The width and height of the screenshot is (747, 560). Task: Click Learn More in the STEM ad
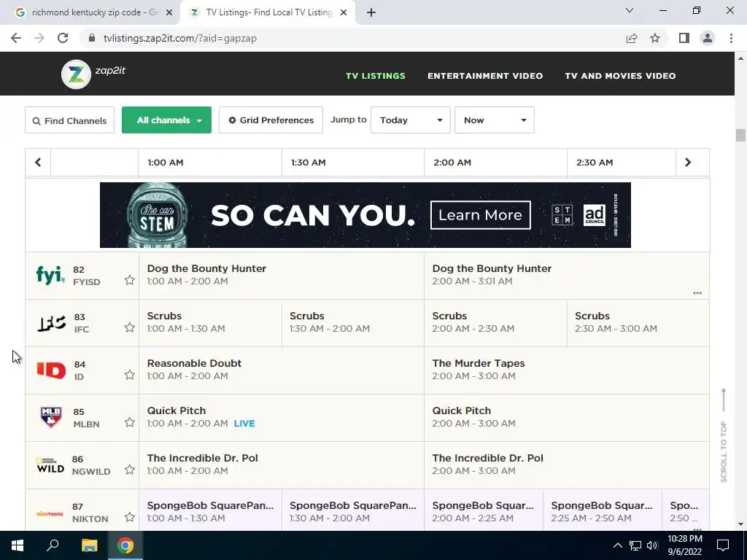click(x=480, y=215)
